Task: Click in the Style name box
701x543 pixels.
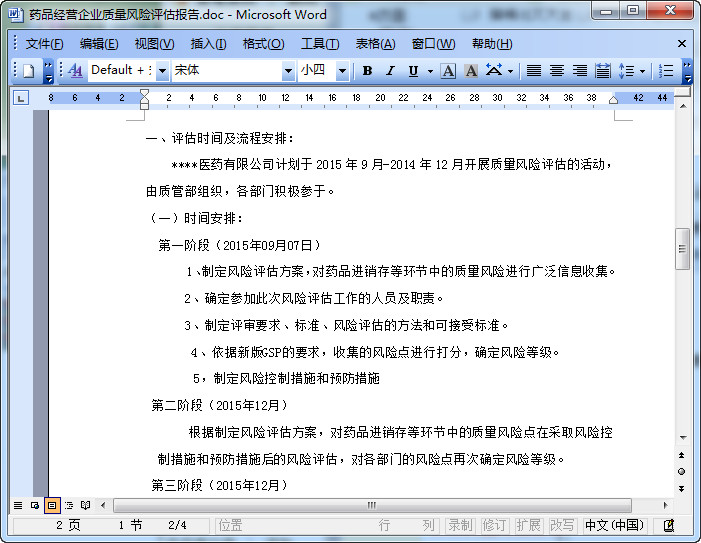Action: click(x=122, y=71)
